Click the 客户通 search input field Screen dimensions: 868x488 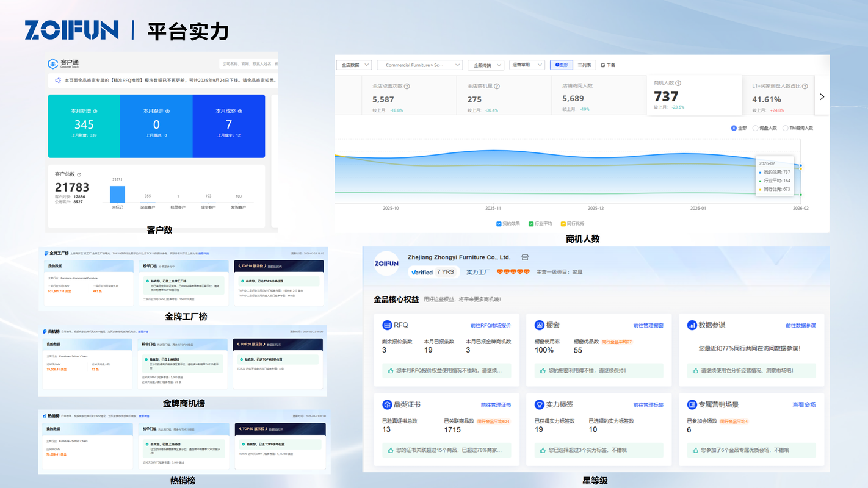(x=248, y=63)
